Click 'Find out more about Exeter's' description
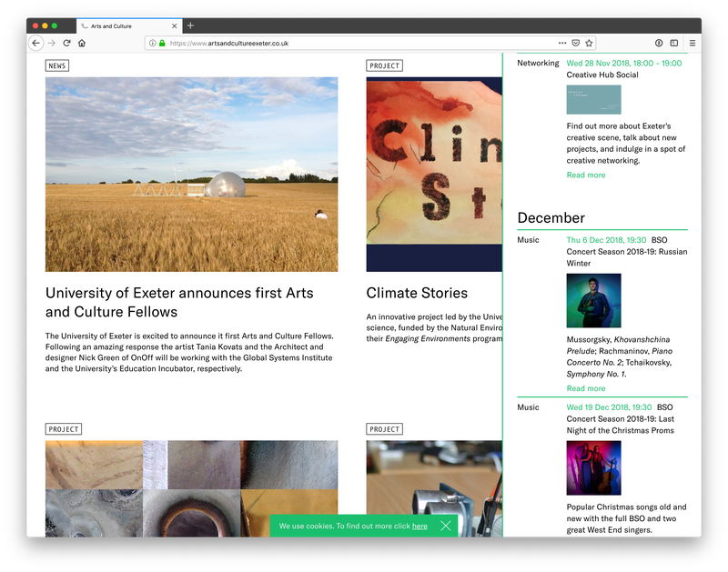Screen dimensions: 728x572 (x=626, y=144)
